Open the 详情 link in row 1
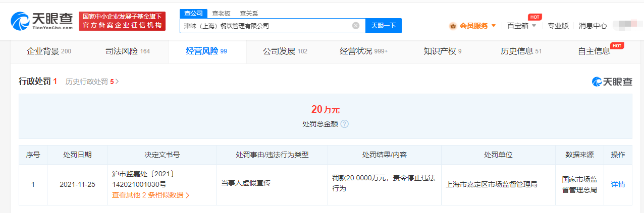 click(618, 184)
